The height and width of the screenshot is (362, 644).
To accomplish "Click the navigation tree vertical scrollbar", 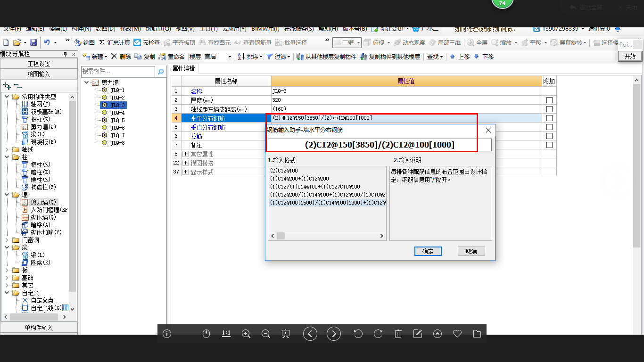I will coord(73,203).
